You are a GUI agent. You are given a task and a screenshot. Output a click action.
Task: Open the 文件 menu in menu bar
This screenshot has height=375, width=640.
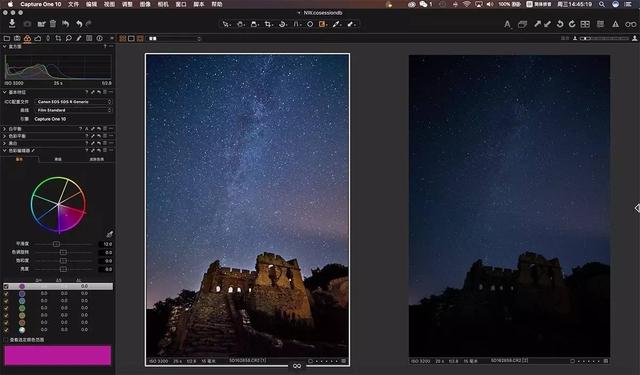(x=73, y=4)
